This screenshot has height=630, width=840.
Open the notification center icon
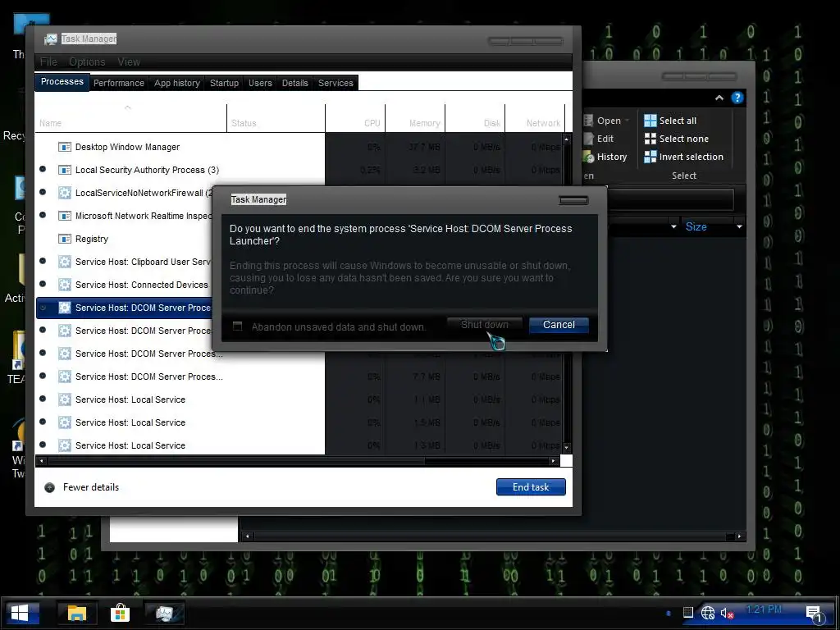pos(815,614)
